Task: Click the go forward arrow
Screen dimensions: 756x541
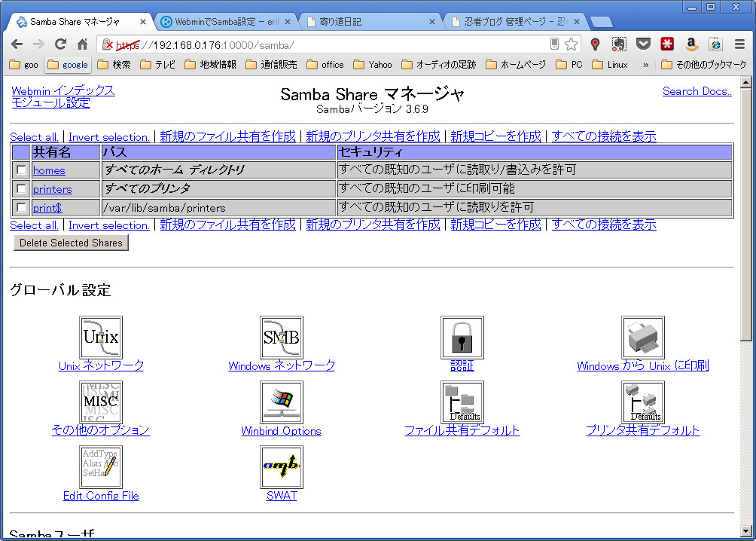Action: click(x=38, y=44)
